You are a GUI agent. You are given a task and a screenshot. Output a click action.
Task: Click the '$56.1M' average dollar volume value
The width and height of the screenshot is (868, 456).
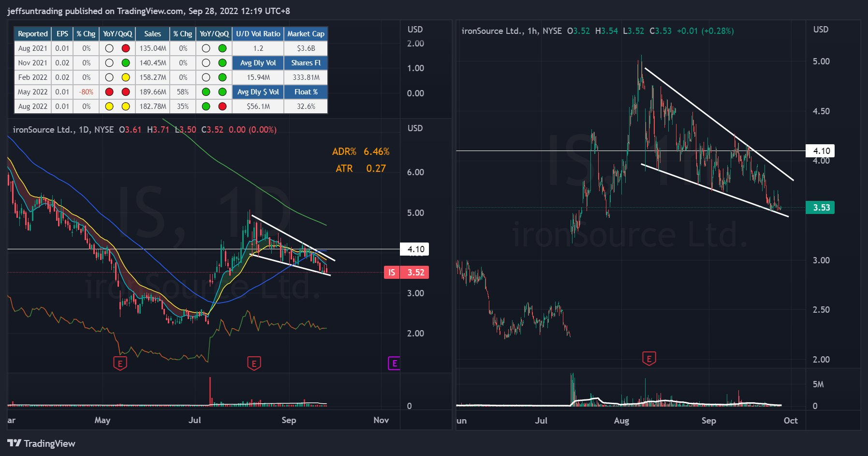(258, 106)
